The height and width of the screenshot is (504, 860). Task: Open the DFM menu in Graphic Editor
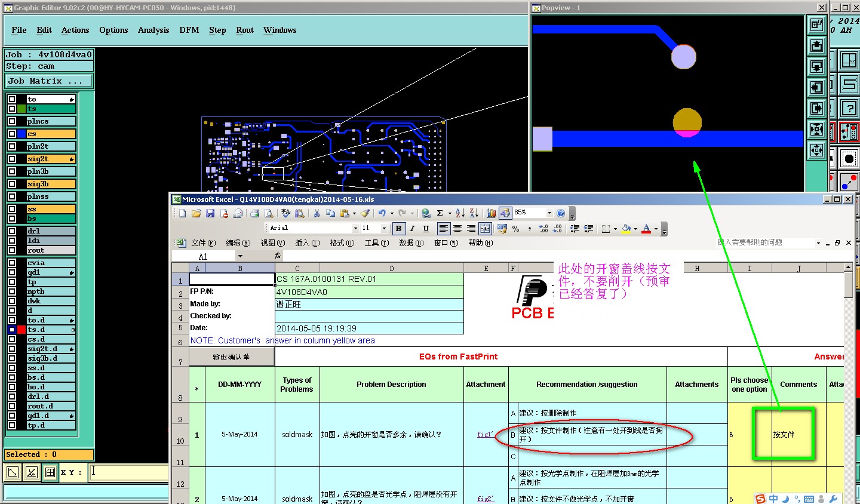[189, 30]
